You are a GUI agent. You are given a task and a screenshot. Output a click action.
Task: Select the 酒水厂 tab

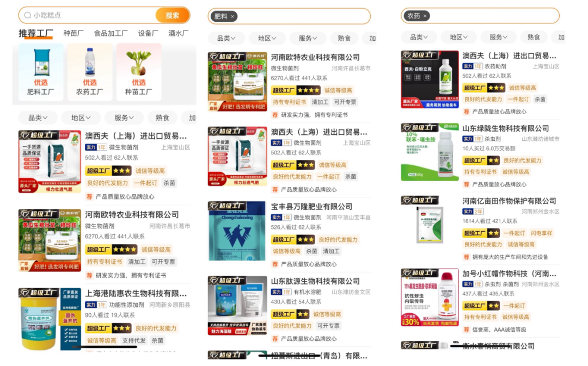pyautogui.click(x=179, y=33)
